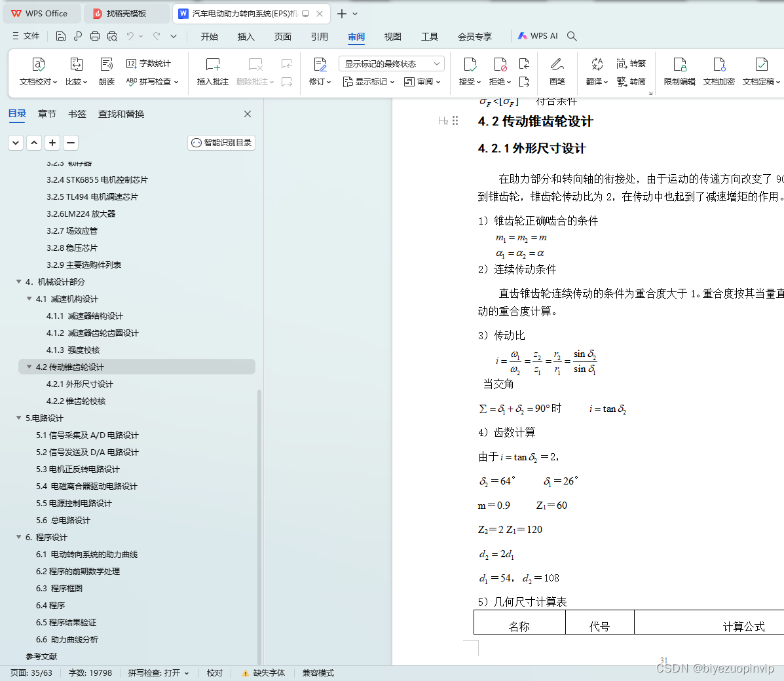The height and width of the screenshot is (681, 784).
Task: Open 限制编辑 restrict editing
Action: (679, 71)
